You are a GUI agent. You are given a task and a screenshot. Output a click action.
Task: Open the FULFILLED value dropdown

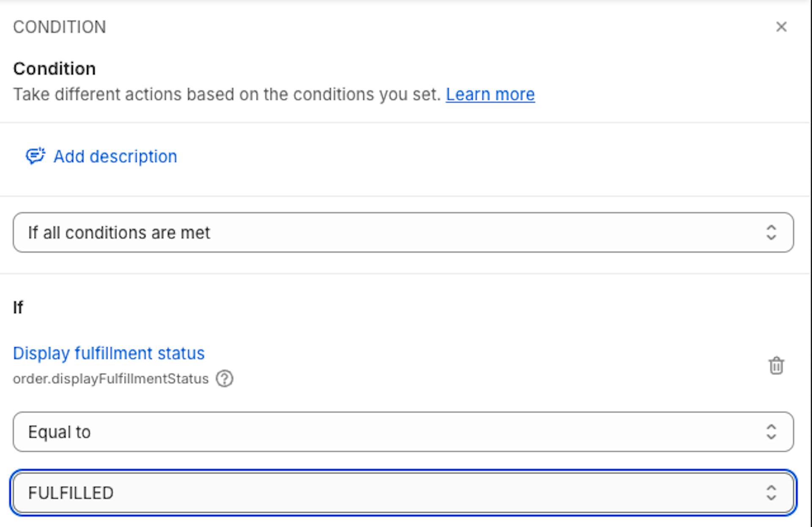pos(403,493)
